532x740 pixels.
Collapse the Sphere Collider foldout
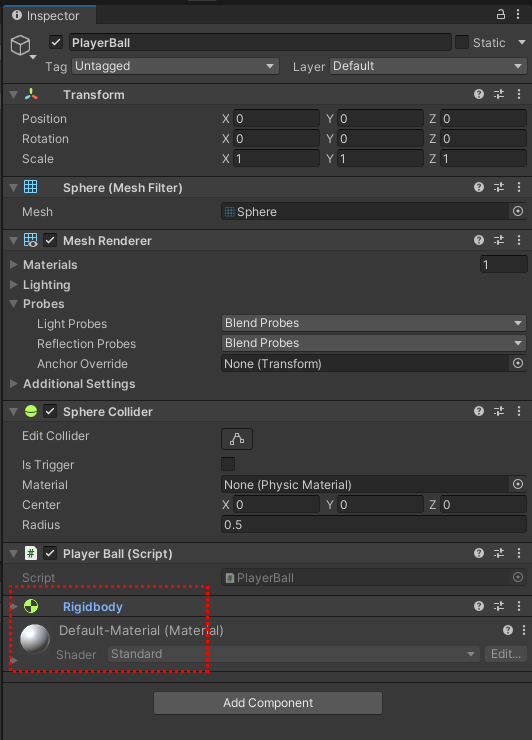tap(14, 412)
